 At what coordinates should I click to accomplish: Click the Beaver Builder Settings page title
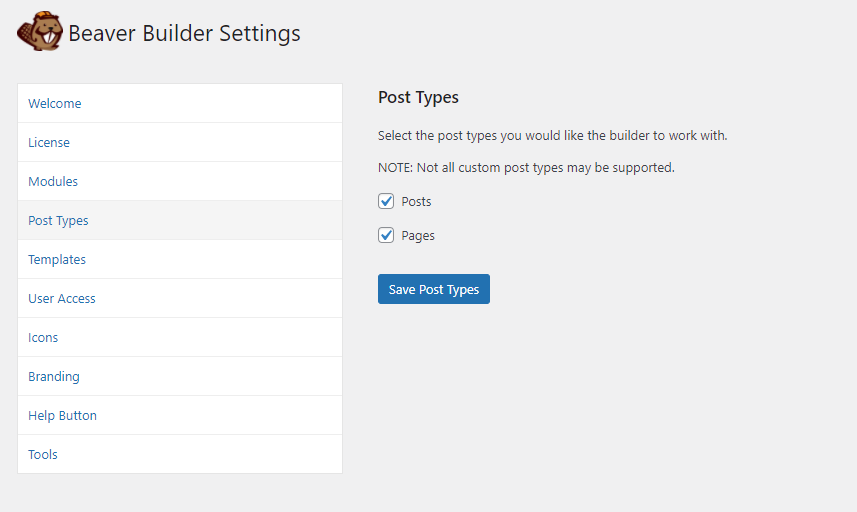click(x=184, y=33)
